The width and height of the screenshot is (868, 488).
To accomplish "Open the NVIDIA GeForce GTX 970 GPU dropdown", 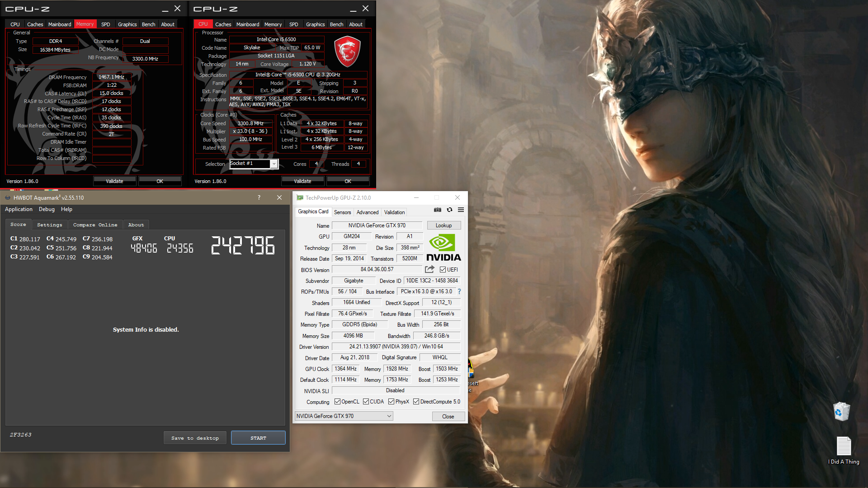I will (344, 416).
